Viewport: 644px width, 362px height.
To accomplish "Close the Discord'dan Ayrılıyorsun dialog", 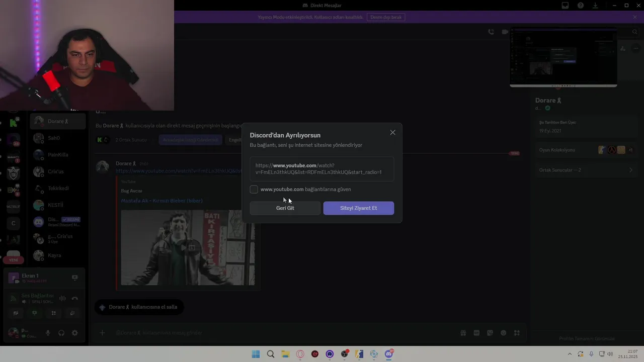I will coord(392,132).
